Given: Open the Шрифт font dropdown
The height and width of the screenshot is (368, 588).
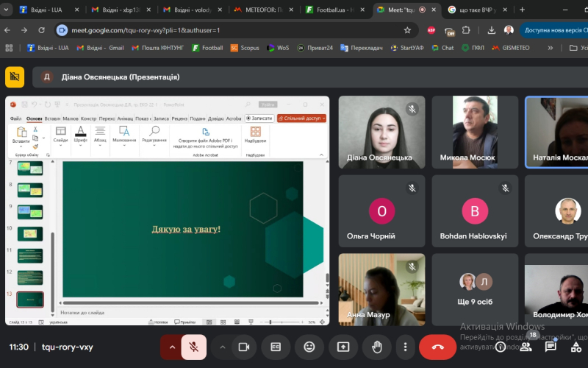Looking at the screenshot, I should pos(80,136).
